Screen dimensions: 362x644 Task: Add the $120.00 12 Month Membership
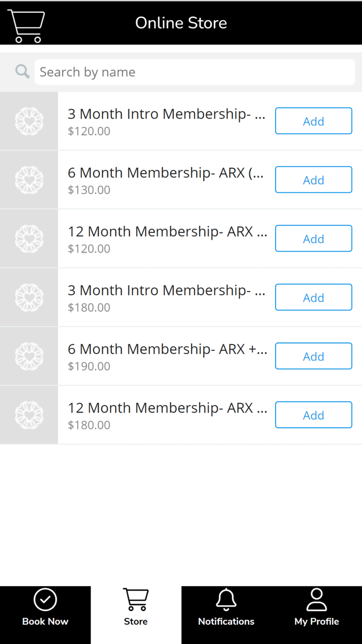[313, 239]
